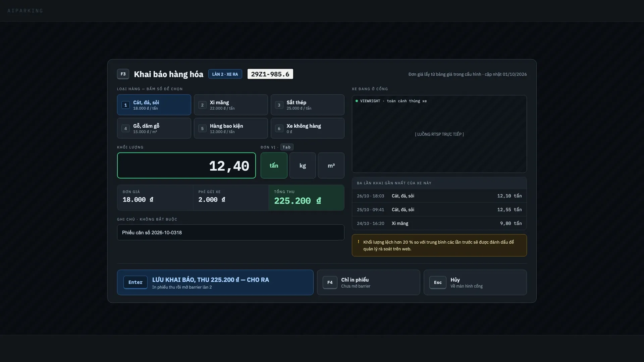Switch unit to m³
The height and width of the screenshot is (362, 644).
tap(331, 166)
